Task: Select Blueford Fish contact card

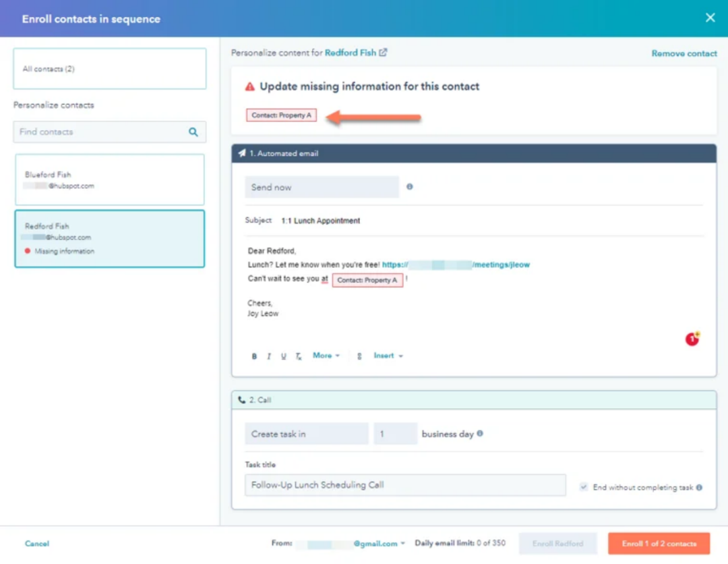Action: (x=109, y=179)
